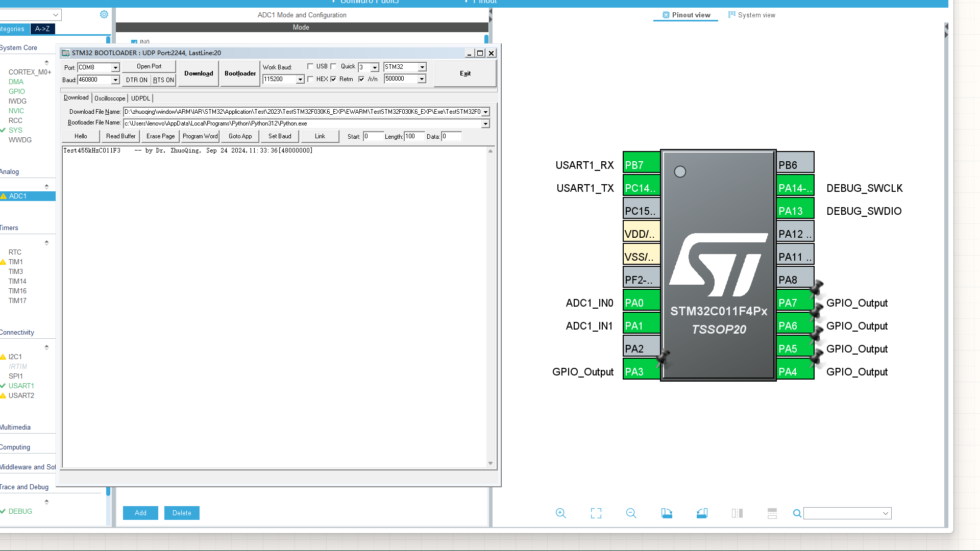Click the Add button
980x551 pixels.
point(140,513)
